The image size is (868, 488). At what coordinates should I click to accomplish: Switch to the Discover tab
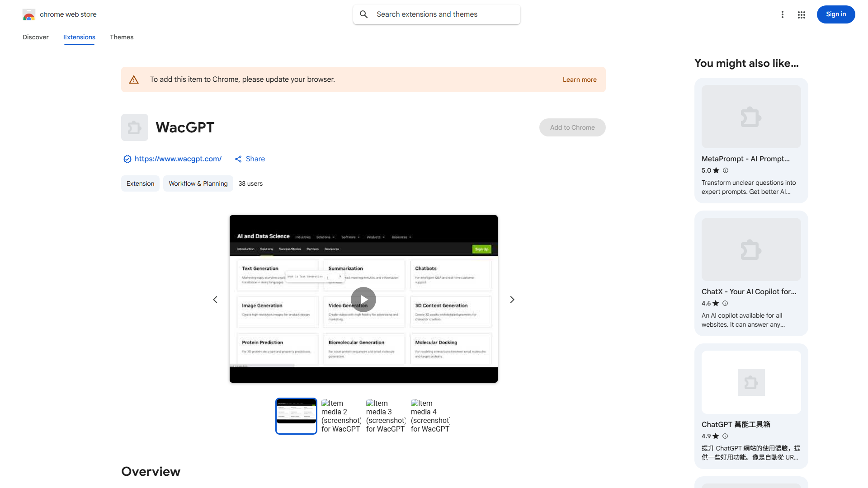tap(35, 37)
